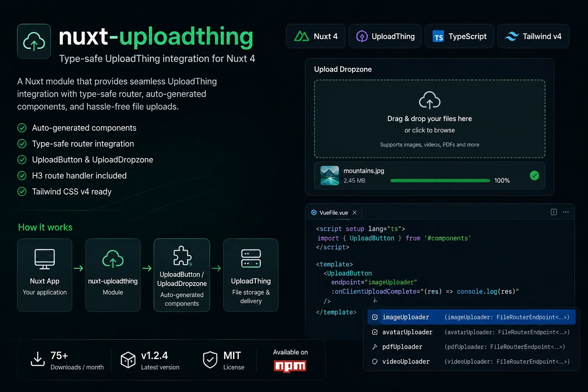
Task: Click the npm logo
Action: point(290,366)
